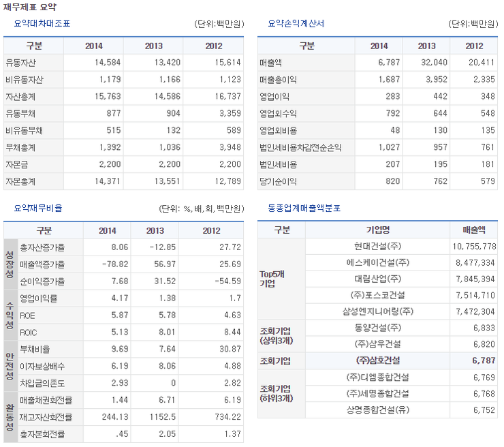The width and height of the screenshot is (504, 447).
Task: Select the 이자보상배수 ratio label
Action: (42, 367)
